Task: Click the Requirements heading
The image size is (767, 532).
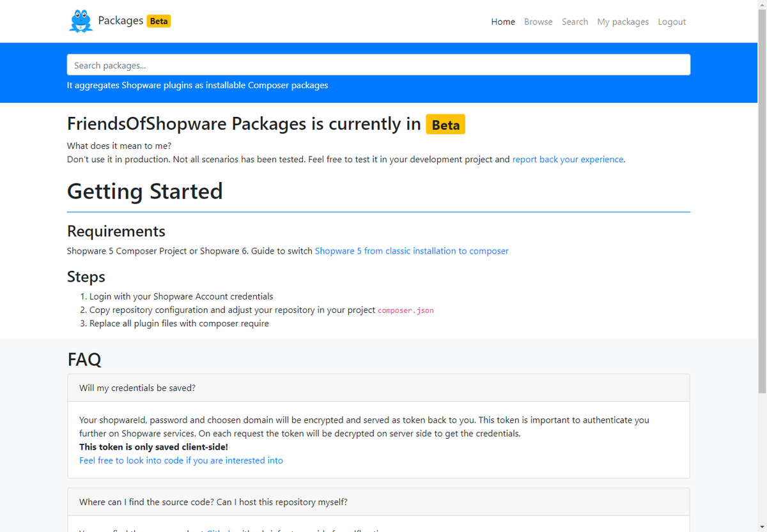Action: tap(116, 231)
